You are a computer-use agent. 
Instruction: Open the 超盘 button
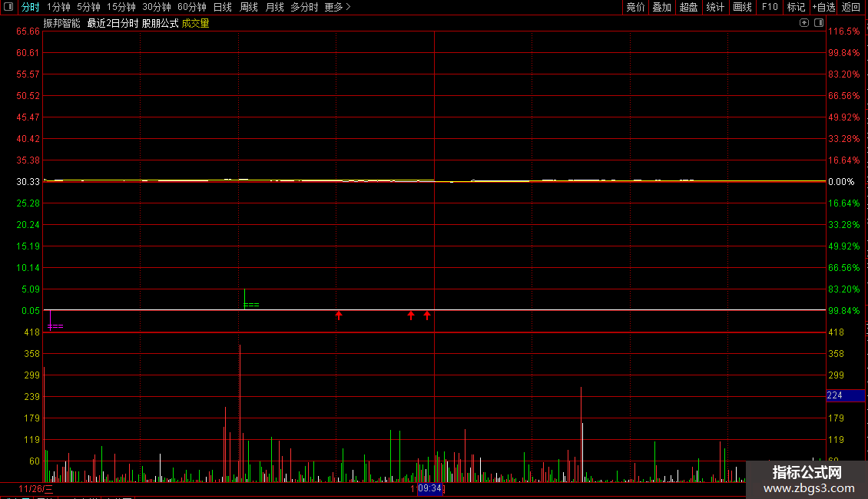coord(688,7)
